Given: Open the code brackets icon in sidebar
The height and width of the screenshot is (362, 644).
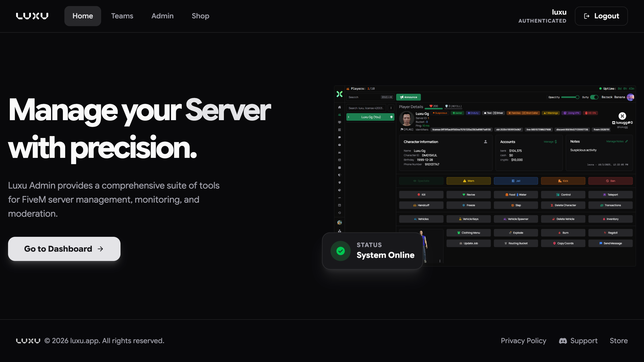Looking at the screenshot, I should click(x=339, y=205).
